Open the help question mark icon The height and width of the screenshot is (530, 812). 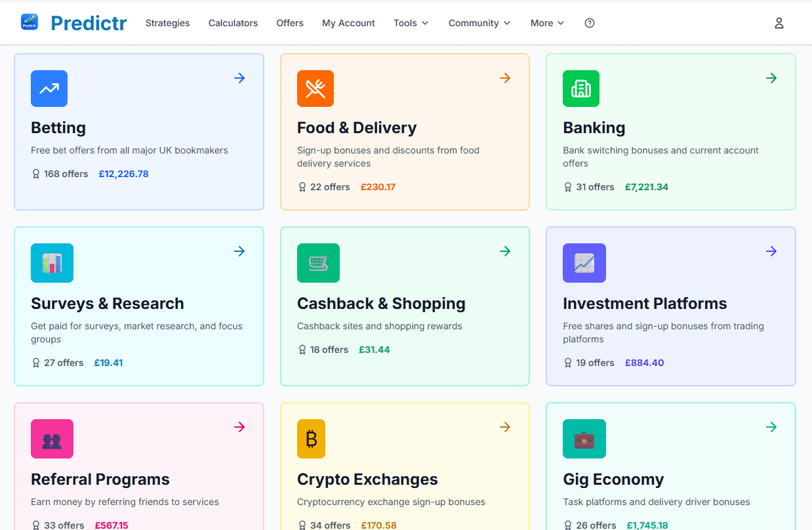pyautogui.click(x=590, y=23)
